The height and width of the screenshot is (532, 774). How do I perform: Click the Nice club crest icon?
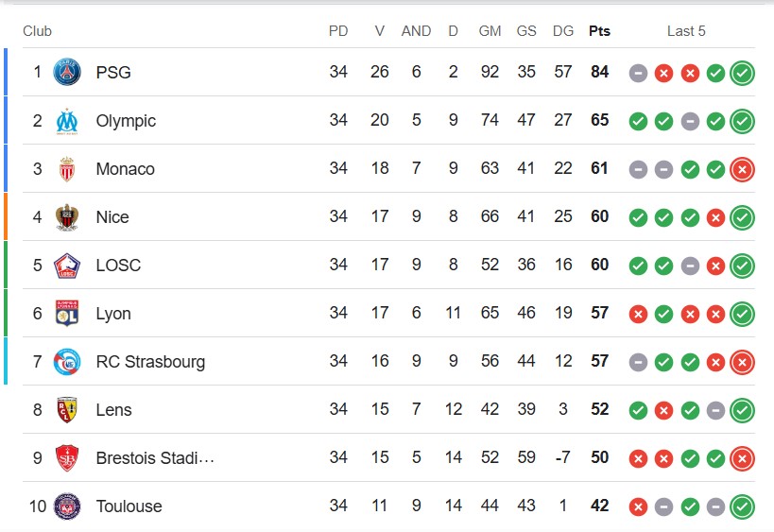click(x=67, y=217)
